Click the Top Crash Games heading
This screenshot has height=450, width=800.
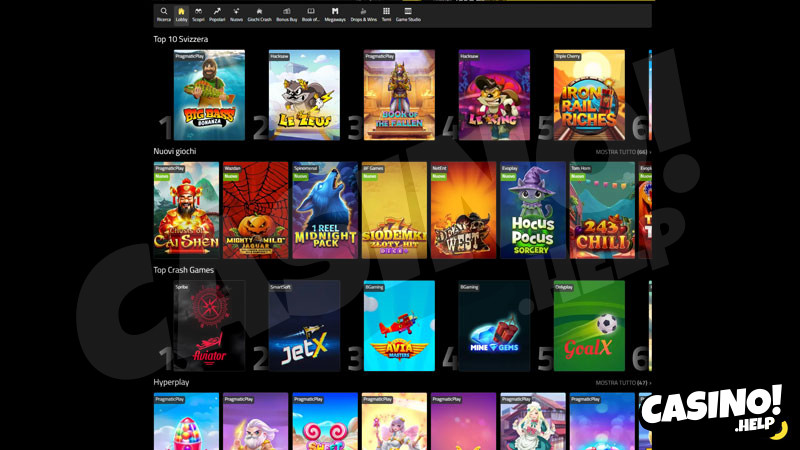coord(183,270)
